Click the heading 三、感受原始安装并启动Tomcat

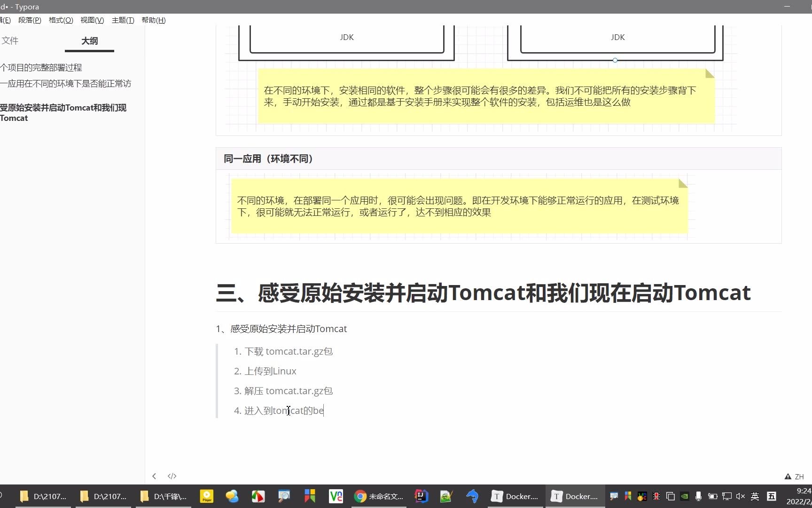tap(483, 293)
